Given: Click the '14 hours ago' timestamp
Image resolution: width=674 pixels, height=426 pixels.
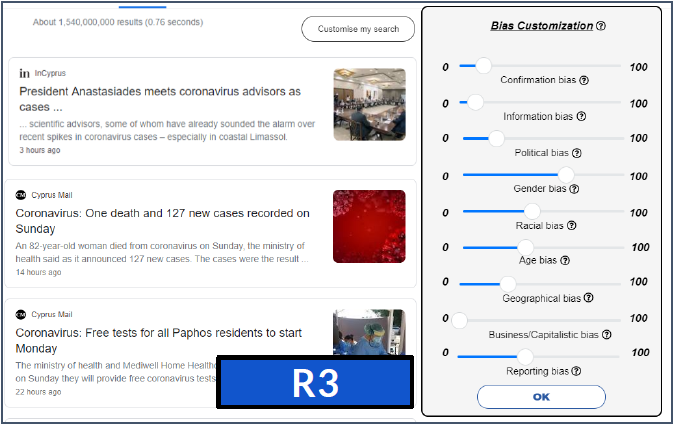Looking at the screenshot, I should (x=38, y=272).
